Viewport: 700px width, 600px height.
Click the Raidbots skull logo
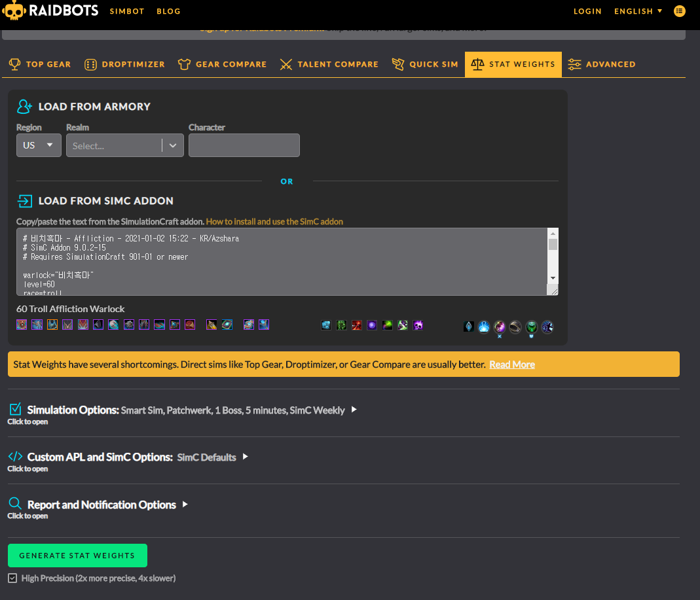(x=14, y=10)
